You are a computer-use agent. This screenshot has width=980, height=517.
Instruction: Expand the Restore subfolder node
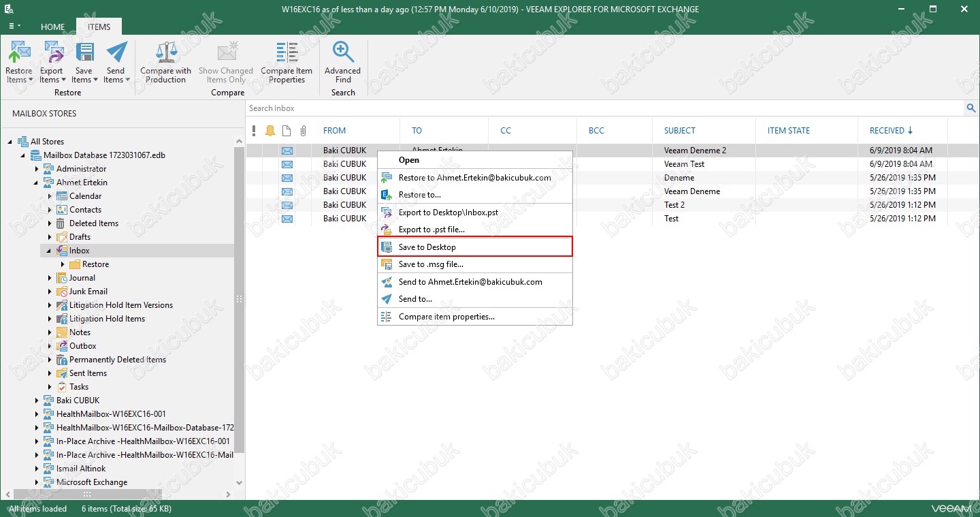click(63, 264)
